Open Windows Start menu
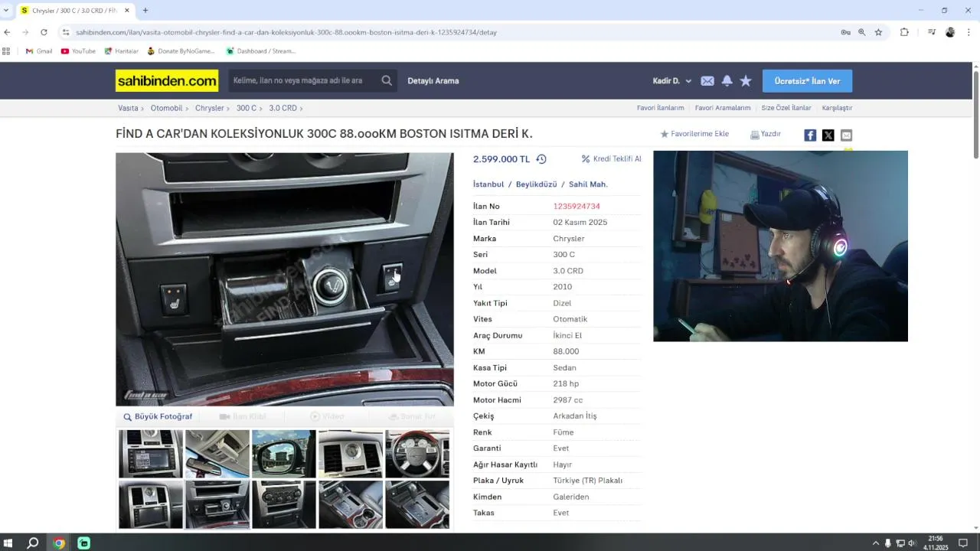Screen dimensions: 980x551 (x=8, y=543)
